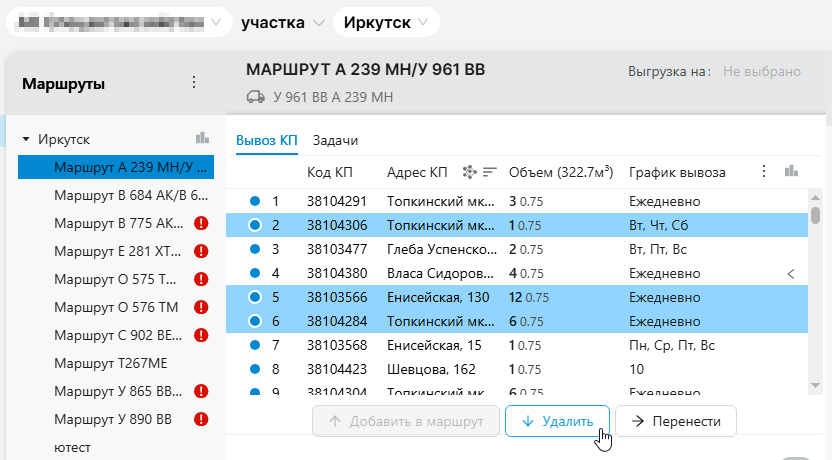The width and height of the screenshot is (832, 460).
Task: Click the sort icon in Адрес КП header
Action: click(x=489, y=171)
